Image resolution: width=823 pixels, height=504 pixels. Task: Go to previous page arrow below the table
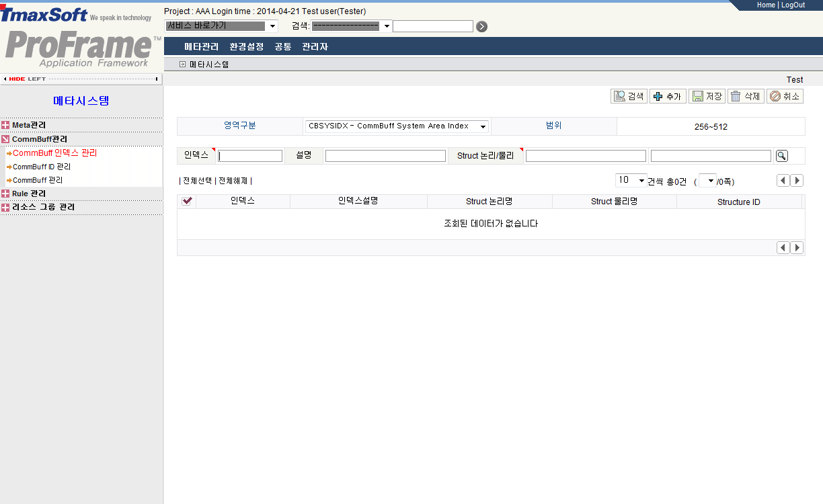783,248
